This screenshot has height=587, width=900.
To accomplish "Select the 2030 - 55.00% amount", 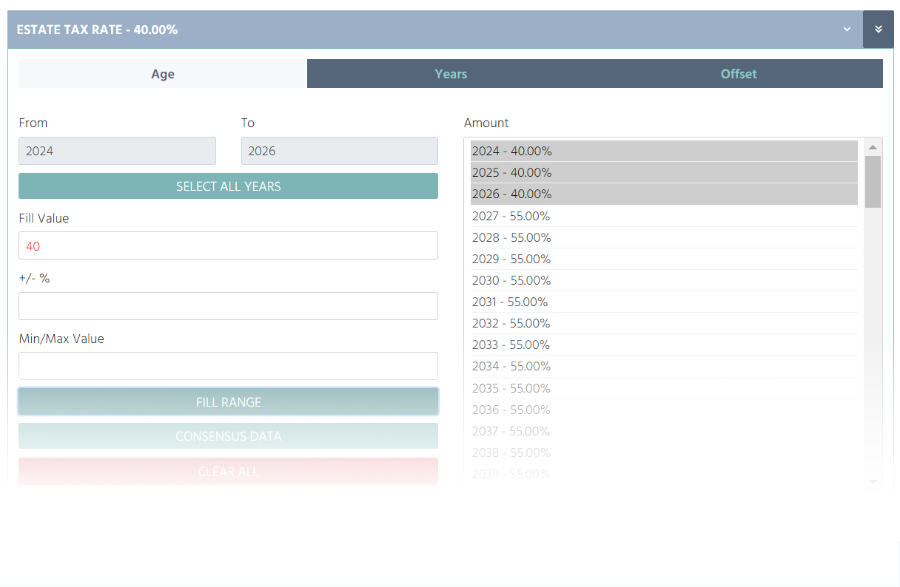I will pyautogui.click(x=660, y=280).
